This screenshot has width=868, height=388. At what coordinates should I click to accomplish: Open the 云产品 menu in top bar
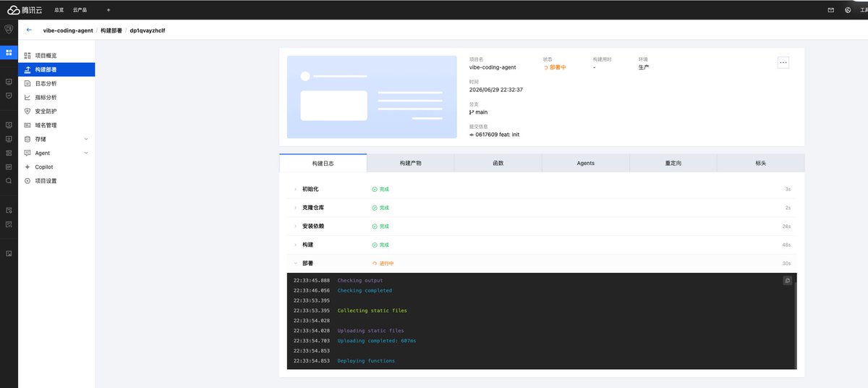pos(80,10)
